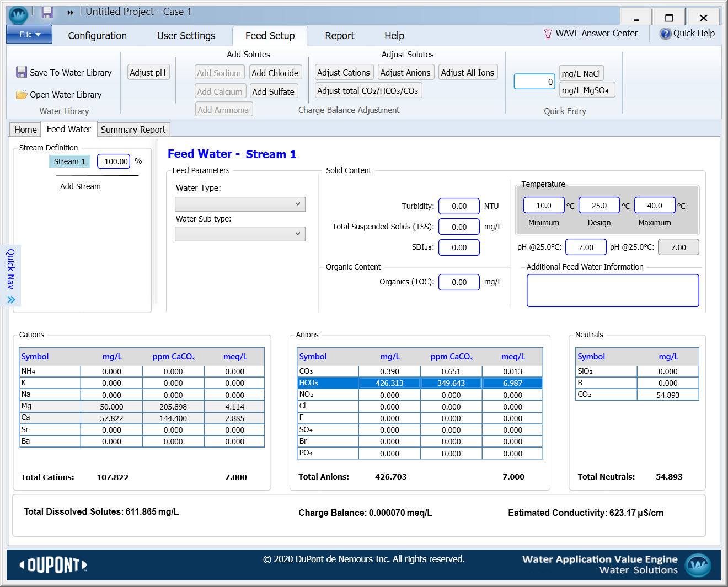Click the WAVE application logo icon
The width and height of the screenshot is (728, 587).
tap(18, 15)
